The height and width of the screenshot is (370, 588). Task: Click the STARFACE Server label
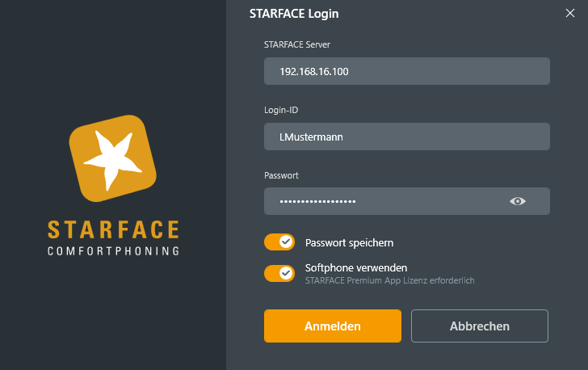tap(297, 44)
